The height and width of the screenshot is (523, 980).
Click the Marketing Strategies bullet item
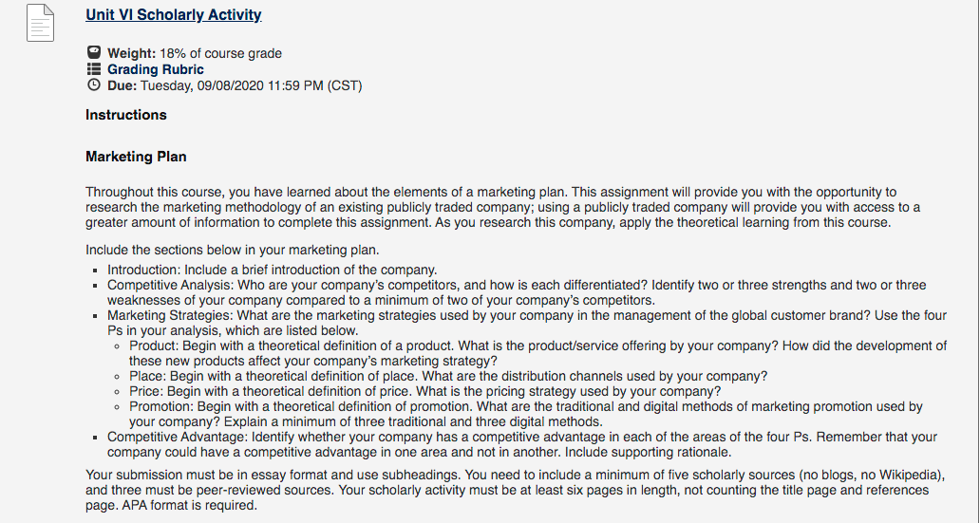tap(527, 323)
